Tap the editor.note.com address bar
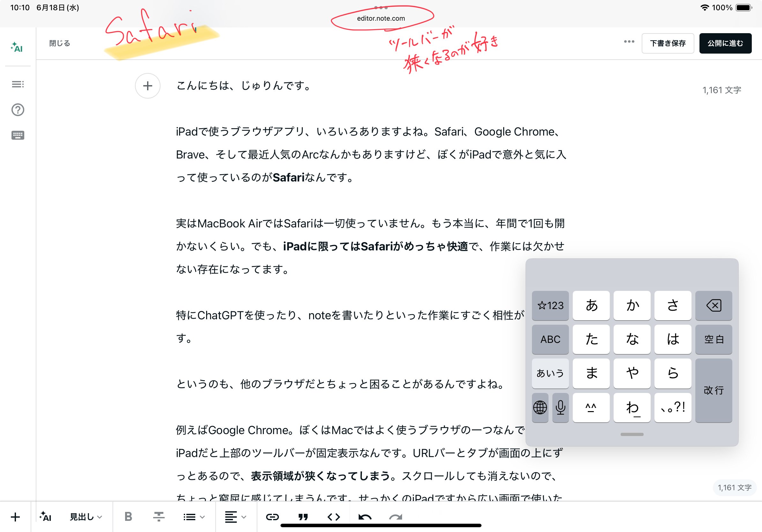 tap(380, 18)
